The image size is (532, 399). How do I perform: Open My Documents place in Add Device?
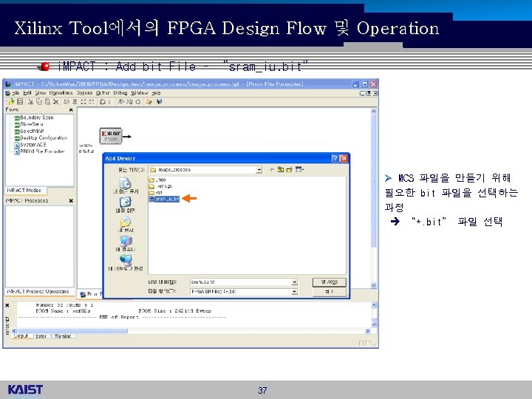[126, 225]
